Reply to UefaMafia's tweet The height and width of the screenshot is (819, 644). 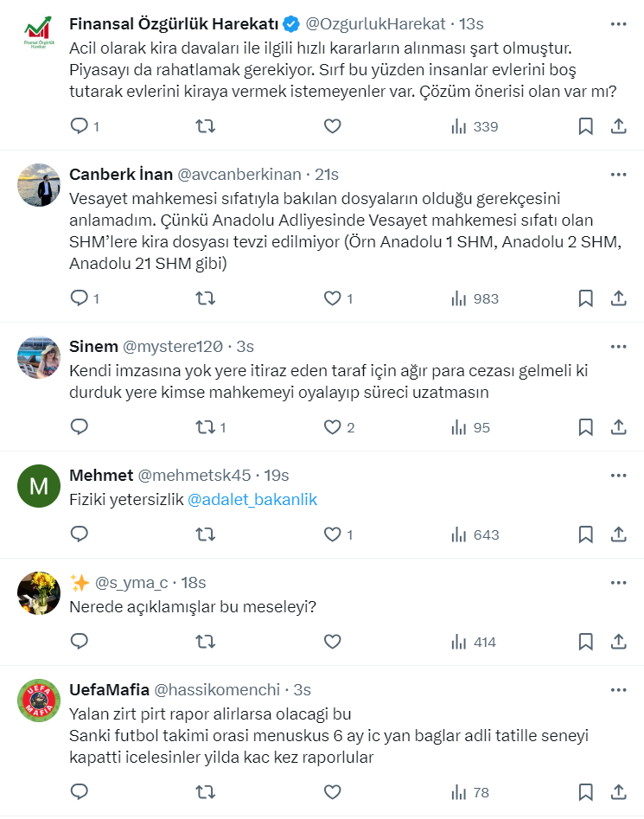(x=80, y=792)
